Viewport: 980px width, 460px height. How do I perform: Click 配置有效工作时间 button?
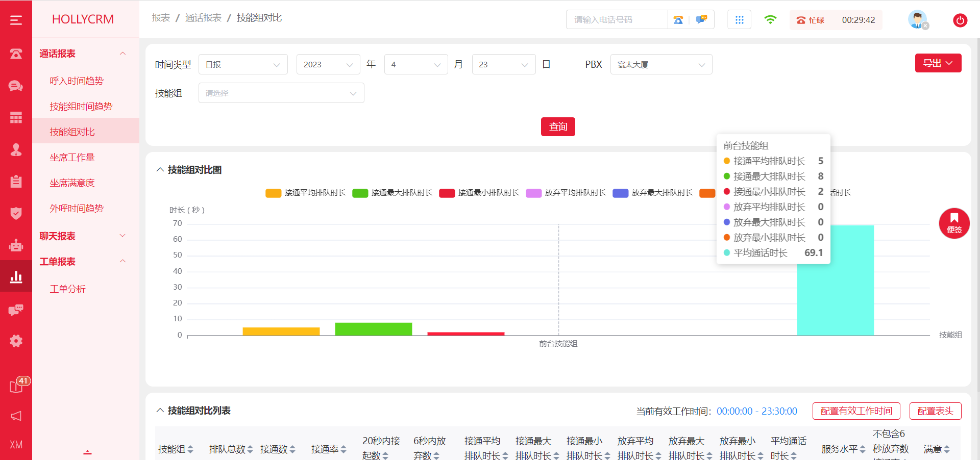click(856, 411)
